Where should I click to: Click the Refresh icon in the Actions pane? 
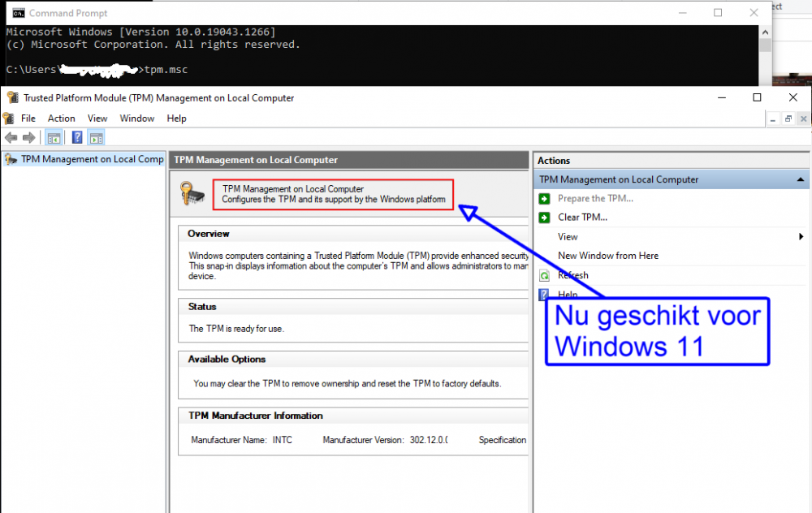pos(544,276)
